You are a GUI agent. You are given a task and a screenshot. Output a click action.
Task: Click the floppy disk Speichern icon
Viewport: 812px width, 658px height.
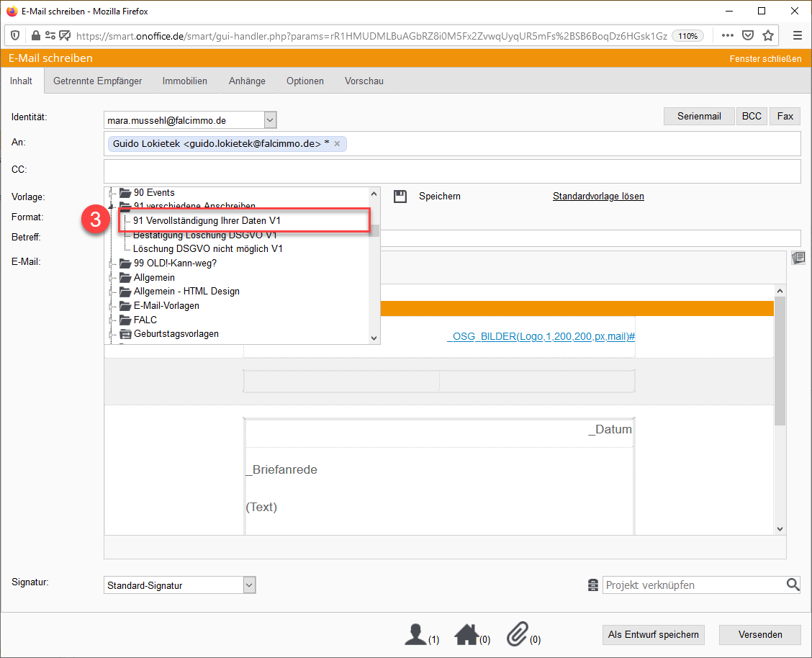400,197
